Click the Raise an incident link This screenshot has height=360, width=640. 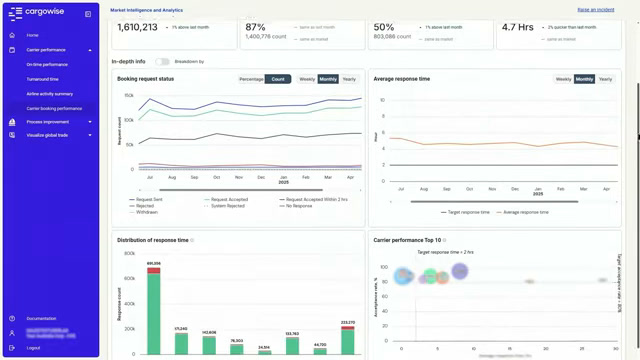tap(596, 10)
